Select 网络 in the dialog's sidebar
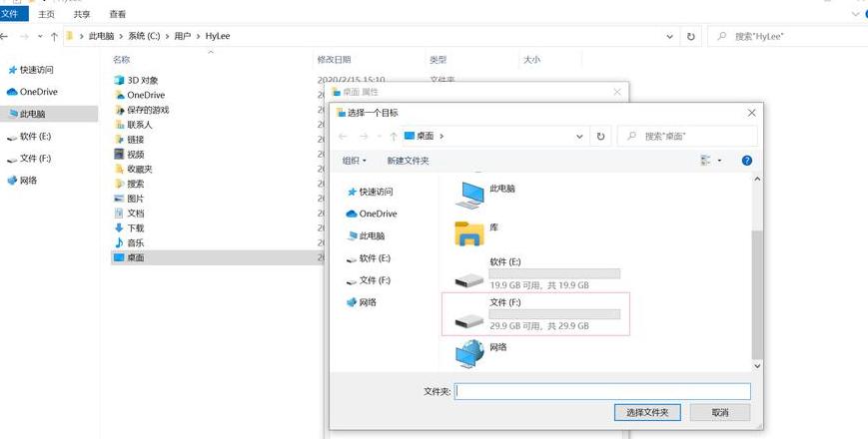This screenshot has height=439, width=868. click(362, 302)
